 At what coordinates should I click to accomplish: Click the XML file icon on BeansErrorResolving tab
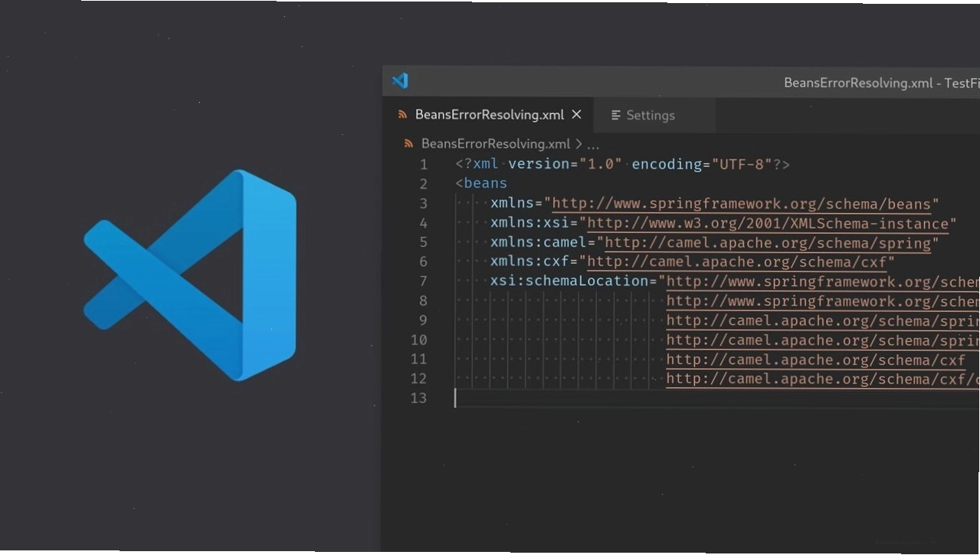click(x=402, y=115)
